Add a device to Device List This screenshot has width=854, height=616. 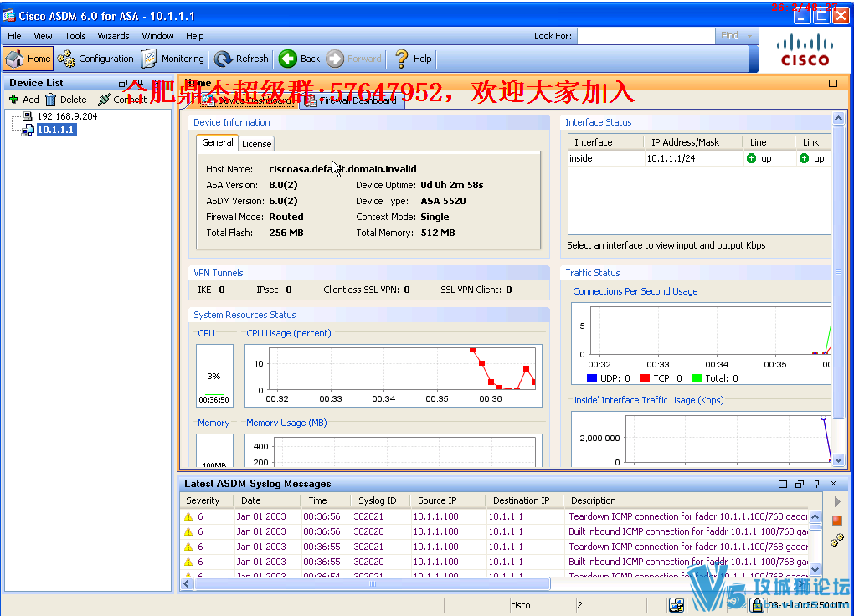tap(24, 99)
